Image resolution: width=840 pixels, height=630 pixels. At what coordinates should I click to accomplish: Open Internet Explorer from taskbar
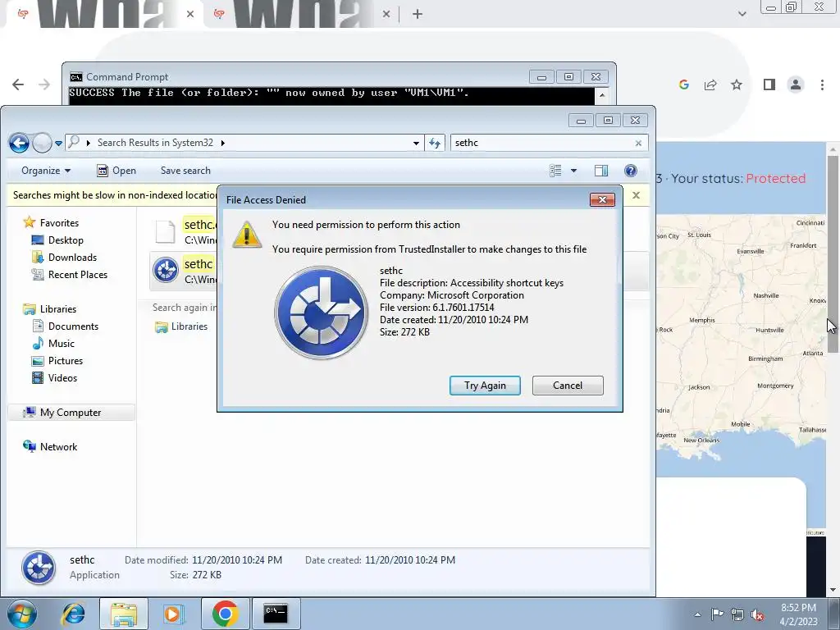tap(73, 614)
